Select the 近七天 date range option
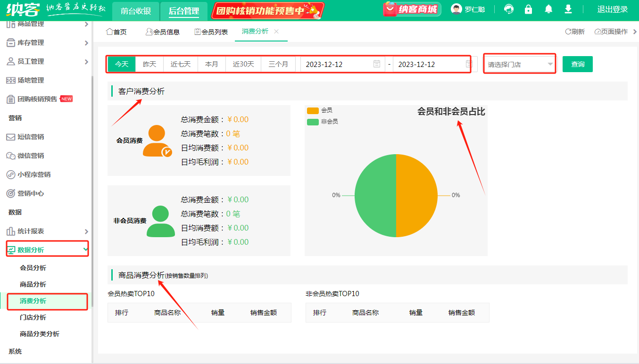 pyautogui.click(x=181, y=64)
